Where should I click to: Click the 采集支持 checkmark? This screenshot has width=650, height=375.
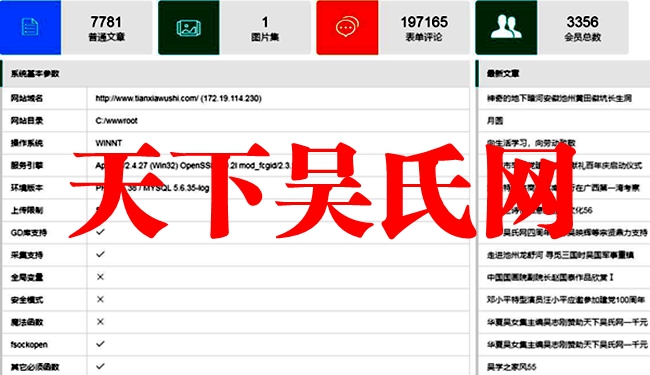click(100, 254)
